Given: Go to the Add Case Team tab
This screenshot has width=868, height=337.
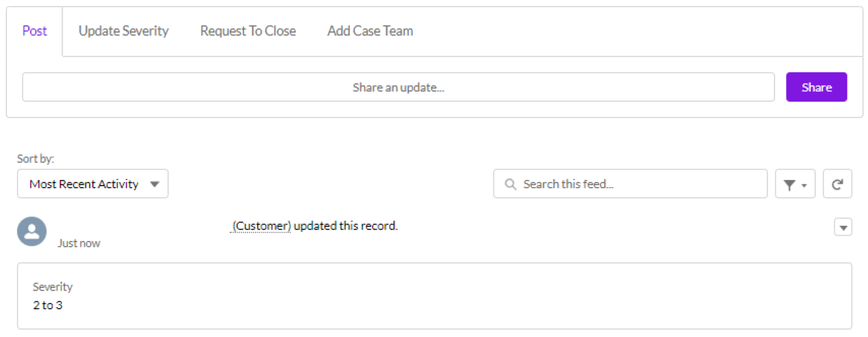Looking at the screenshot, I should click(370, 31).
